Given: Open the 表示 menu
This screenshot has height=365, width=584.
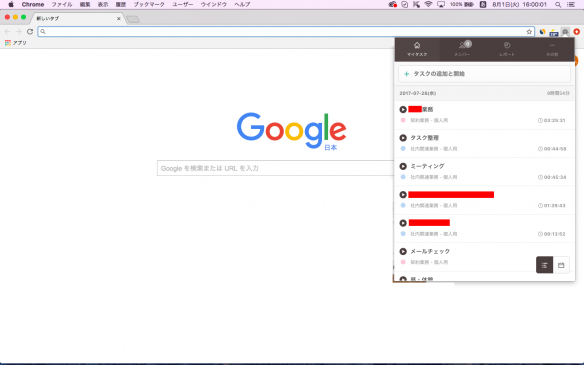Looking at the screenshot, I should point(103,4).
